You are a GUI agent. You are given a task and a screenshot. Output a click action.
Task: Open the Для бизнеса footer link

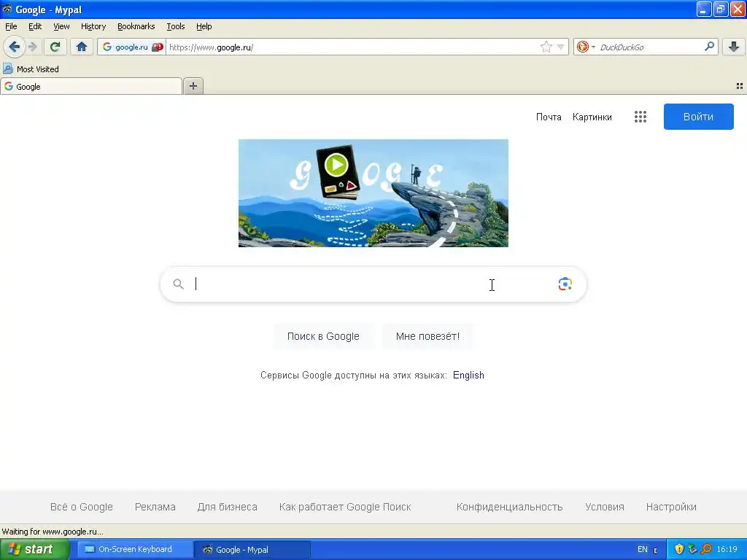tap(228, 507)
